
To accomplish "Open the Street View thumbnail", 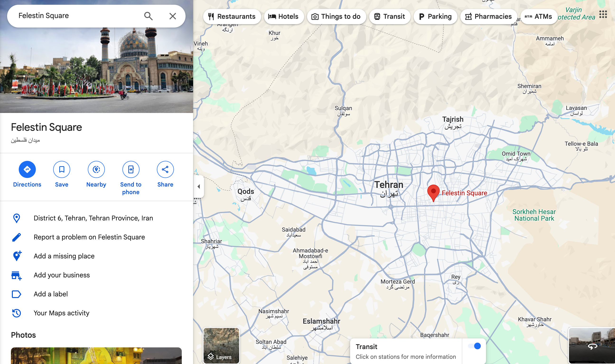I will click(592, 345).
